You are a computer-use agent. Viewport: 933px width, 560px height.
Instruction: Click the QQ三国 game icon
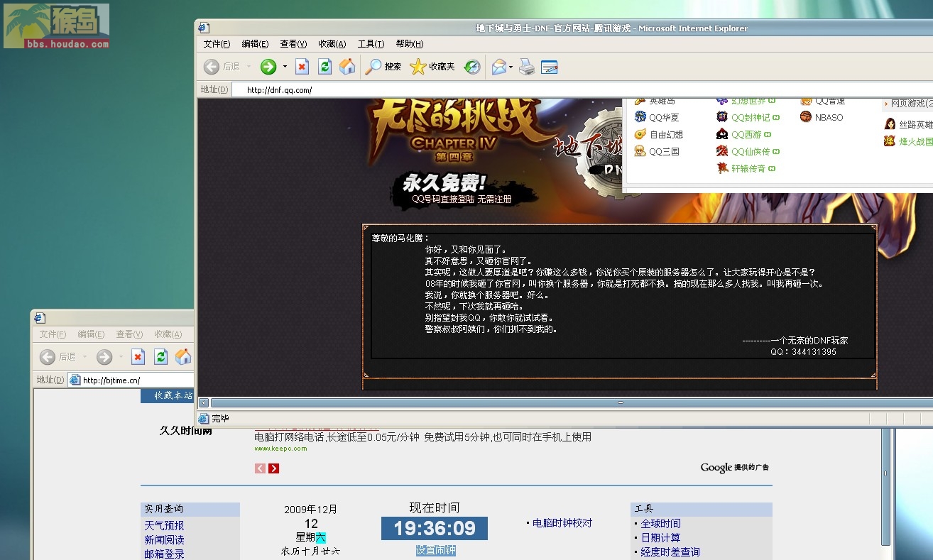click(640, 151)
